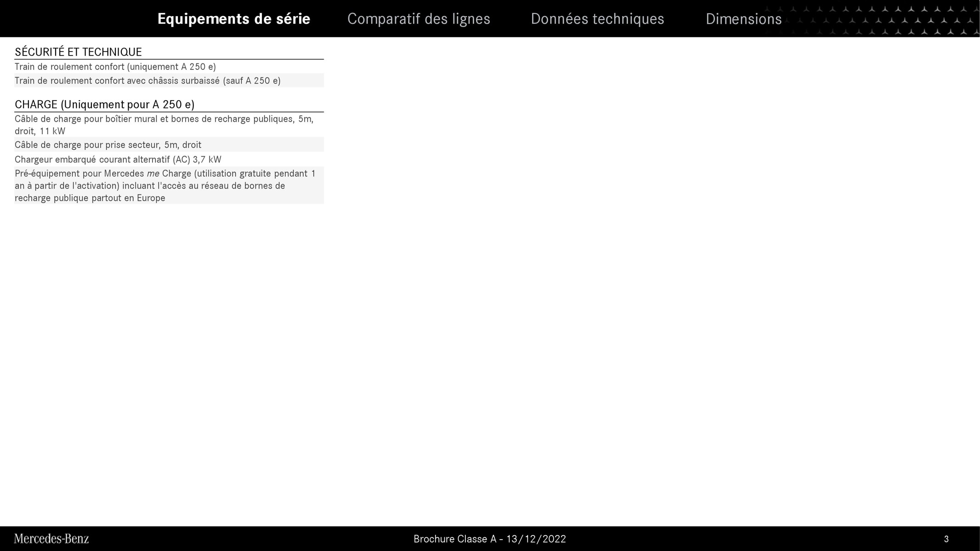Open the Données techniques tab

(x=597, y=19)
